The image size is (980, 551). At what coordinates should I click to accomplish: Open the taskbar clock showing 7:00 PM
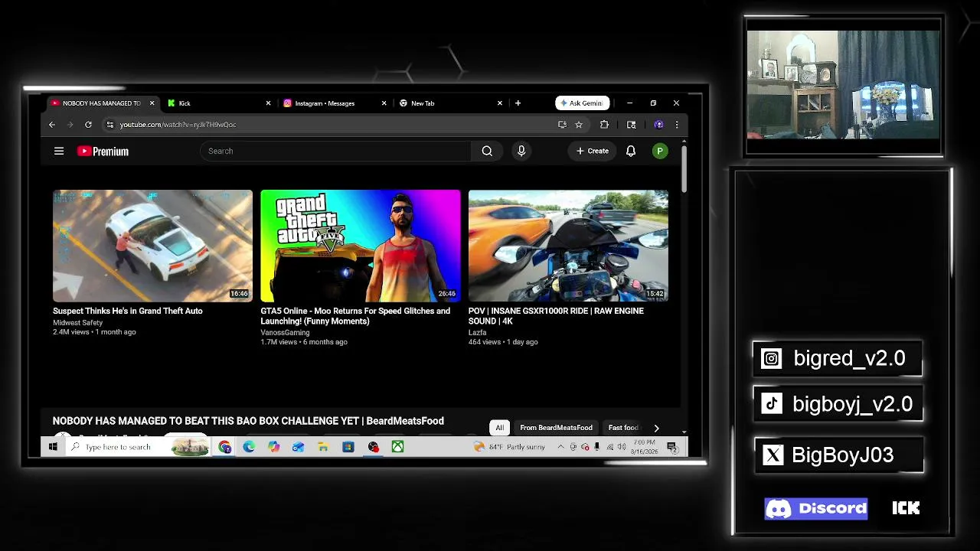(x=645, y=447)
